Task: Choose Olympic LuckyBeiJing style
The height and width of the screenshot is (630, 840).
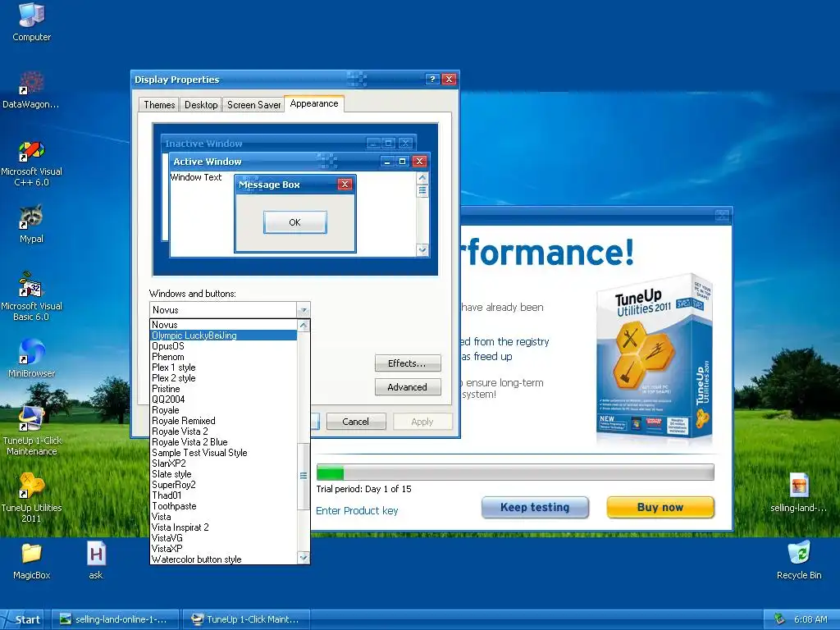Action: 223,336
